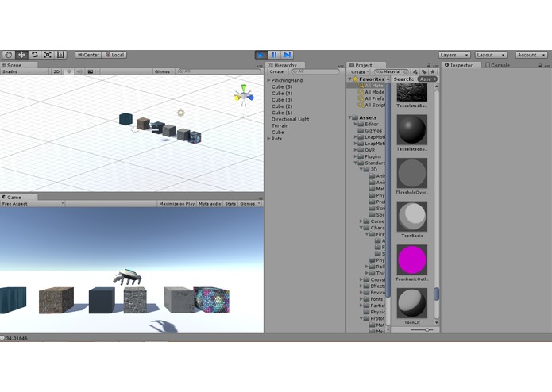Save search with star icon in Project
Image resolution: width=552 pixels, height=392 pixels.
433,71
